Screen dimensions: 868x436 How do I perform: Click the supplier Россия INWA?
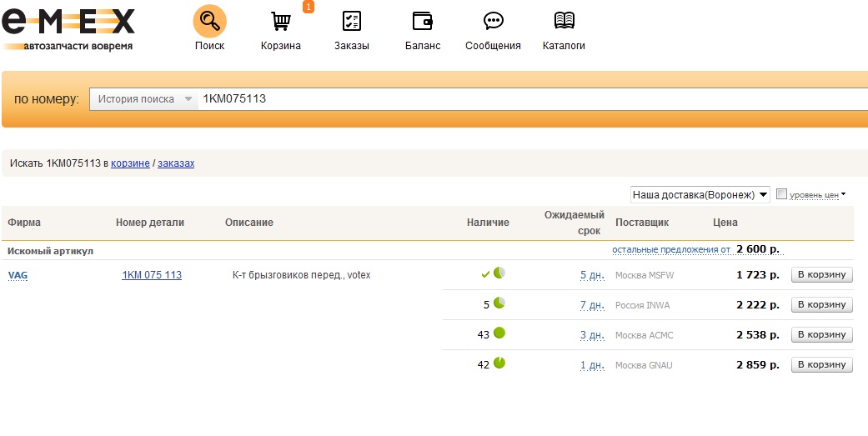point(642,305)
